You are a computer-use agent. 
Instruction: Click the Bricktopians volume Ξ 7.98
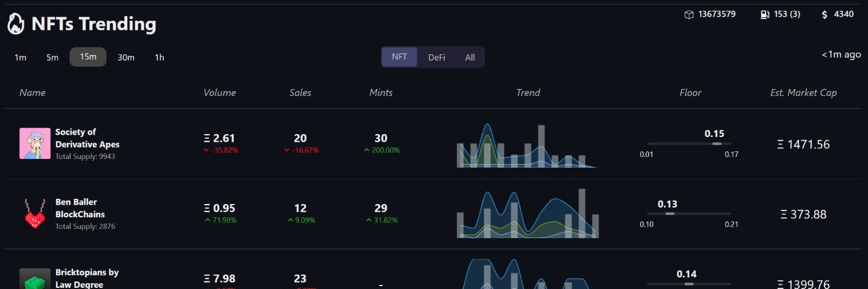click(x=219, y=279)
